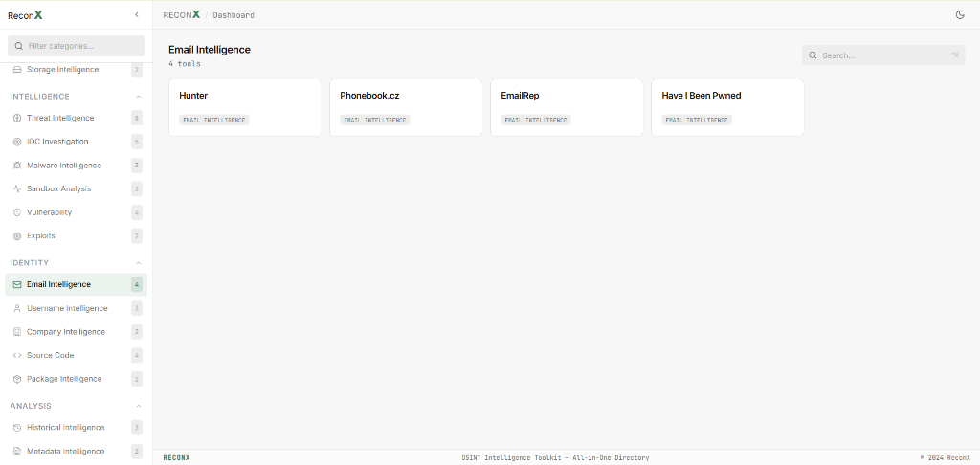Collapse the INTELLIGENCE section chevron
Image resolution: width=980 pixels, height=465 pixels.
pyautogui.click(x=139, y=97)
